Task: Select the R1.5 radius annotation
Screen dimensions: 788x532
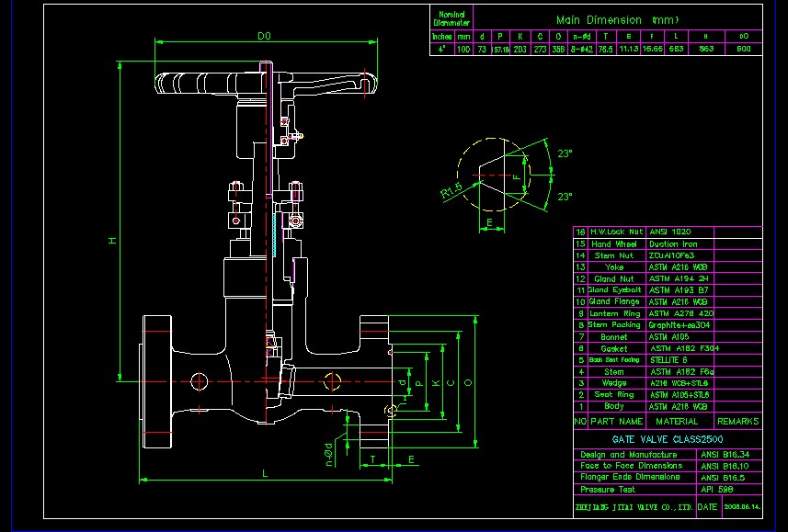Action: point(451,191)
